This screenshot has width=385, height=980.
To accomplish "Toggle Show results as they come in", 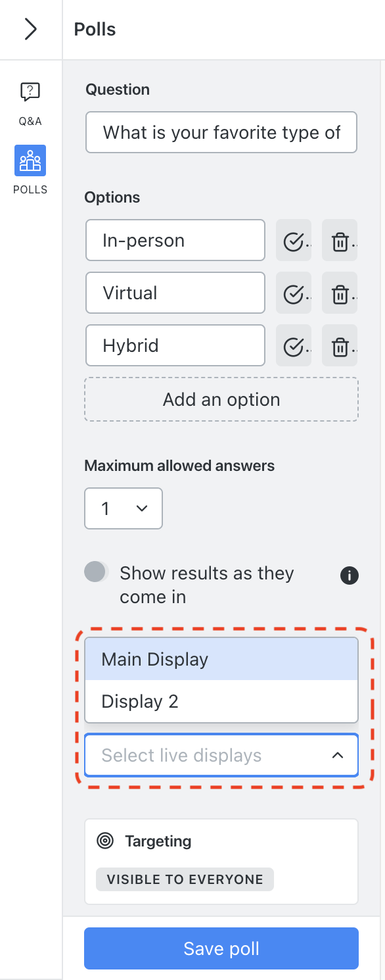I will coord(96,572).
